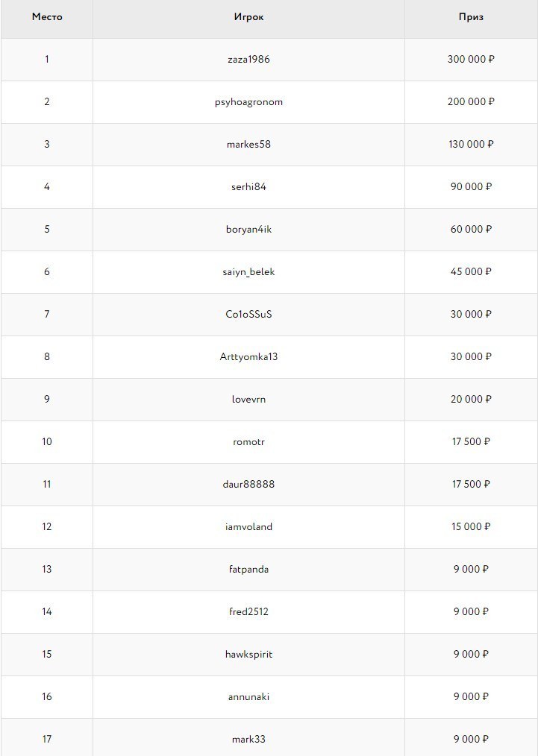Select the daur88888 player name

(x=248, y=484)
